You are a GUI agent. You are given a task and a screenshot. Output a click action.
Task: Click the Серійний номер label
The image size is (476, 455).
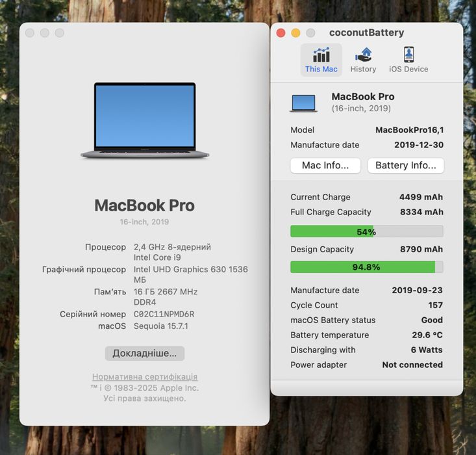(93, 314)
